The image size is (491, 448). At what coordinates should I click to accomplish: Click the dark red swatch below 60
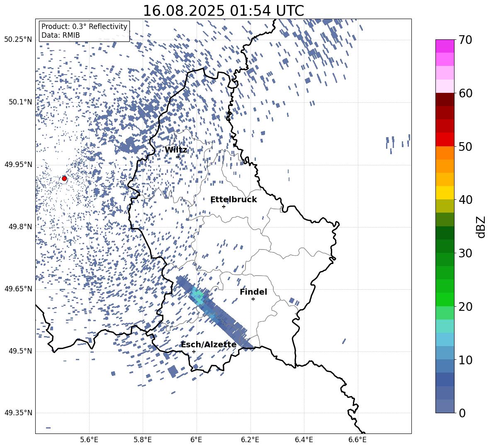click(x=445, y=99)
